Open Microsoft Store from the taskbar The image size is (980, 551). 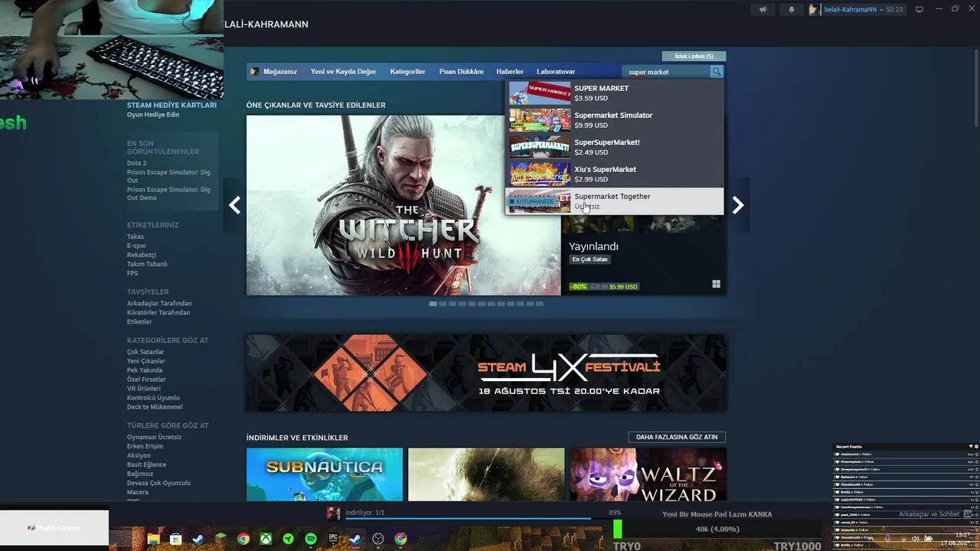pos(176,539)
